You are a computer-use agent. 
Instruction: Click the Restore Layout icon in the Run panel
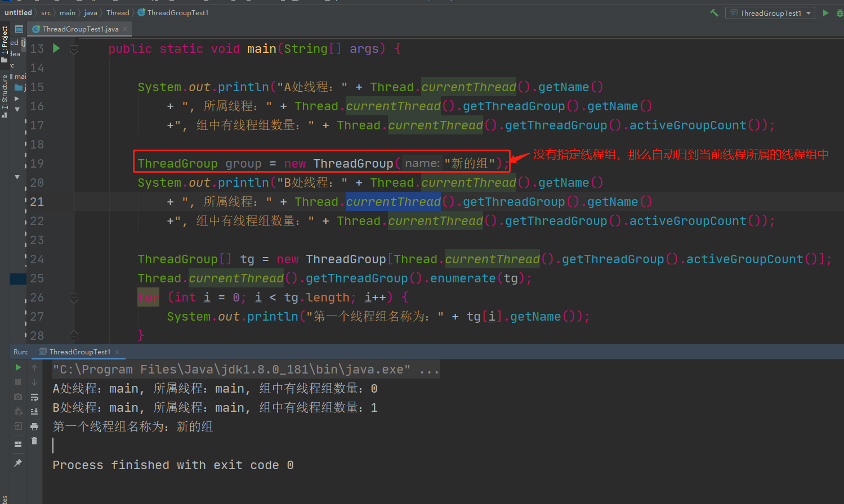[x=18, y=444]
